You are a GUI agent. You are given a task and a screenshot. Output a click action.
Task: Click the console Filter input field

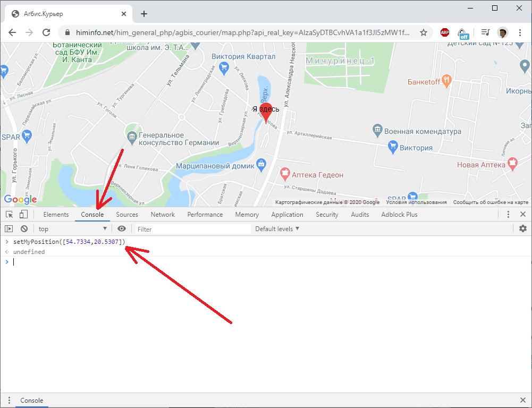coord(193,229)
